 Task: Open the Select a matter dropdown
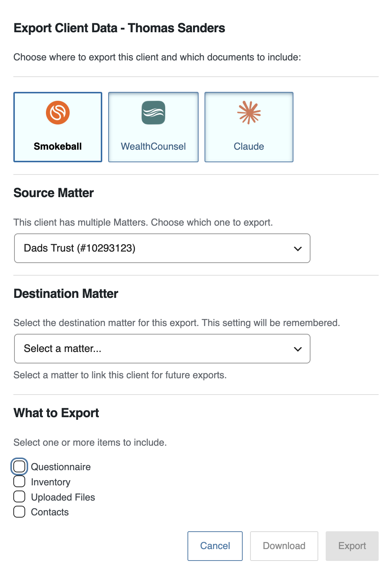(x=162, y=349)
